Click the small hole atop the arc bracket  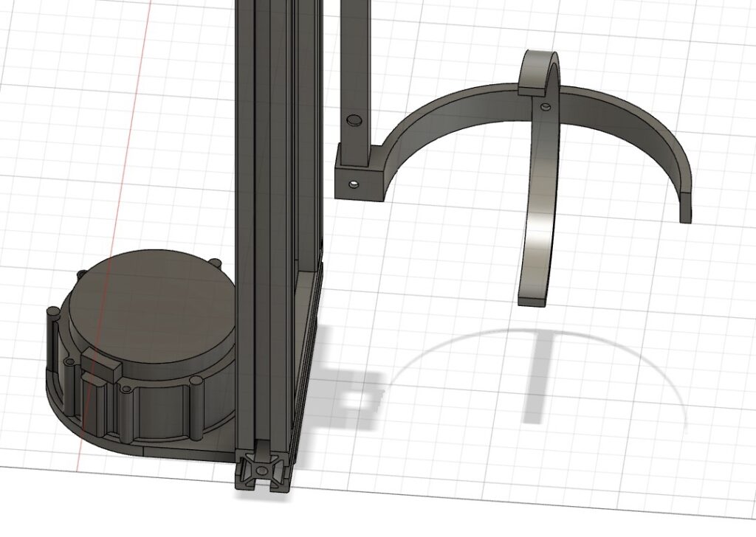tap(546, 107)
